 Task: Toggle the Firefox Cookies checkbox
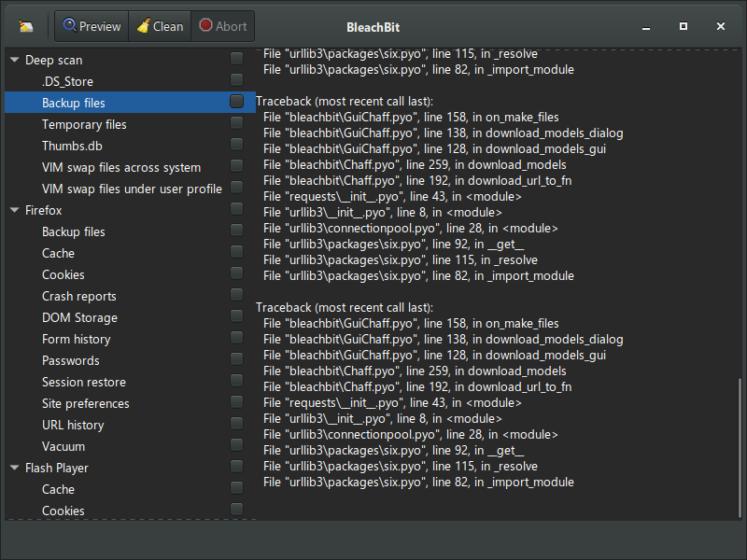(237, 273)
